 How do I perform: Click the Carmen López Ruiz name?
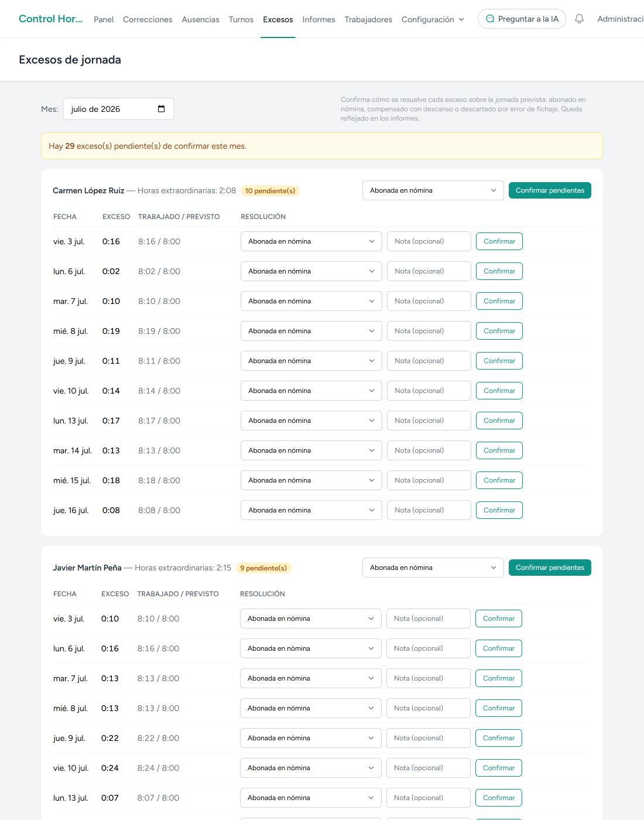pyautogui.click(x=88, y=190)
